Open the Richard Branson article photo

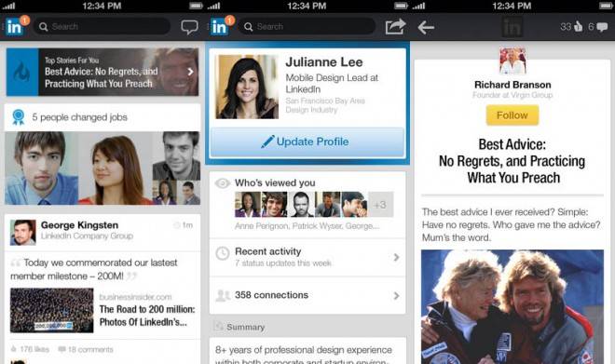pos(512,307)
